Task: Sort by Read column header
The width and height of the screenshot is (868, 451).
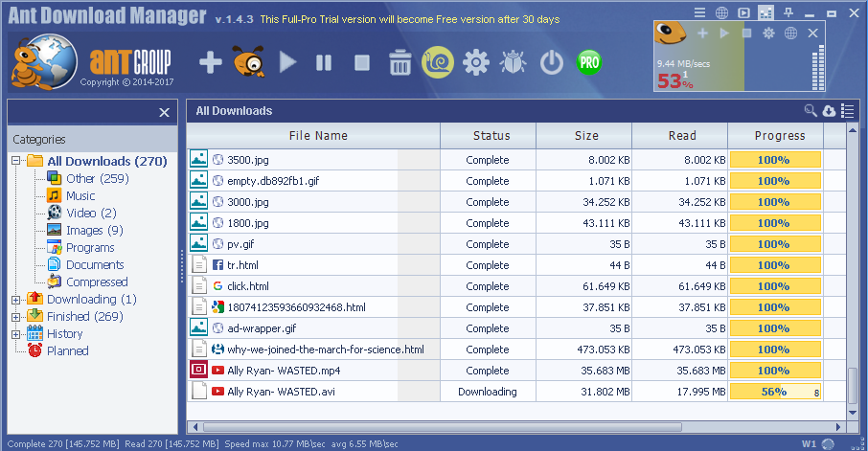Action: click(680, 136)
